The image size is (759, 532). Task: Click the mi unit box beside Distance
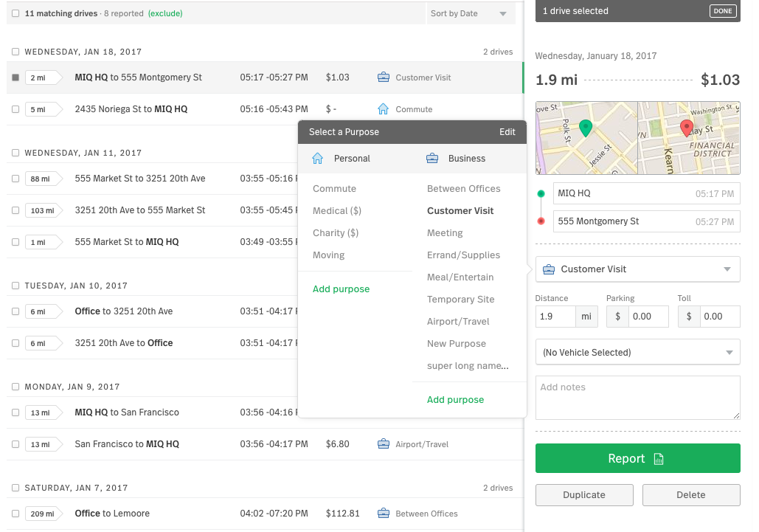pos(586,317)
